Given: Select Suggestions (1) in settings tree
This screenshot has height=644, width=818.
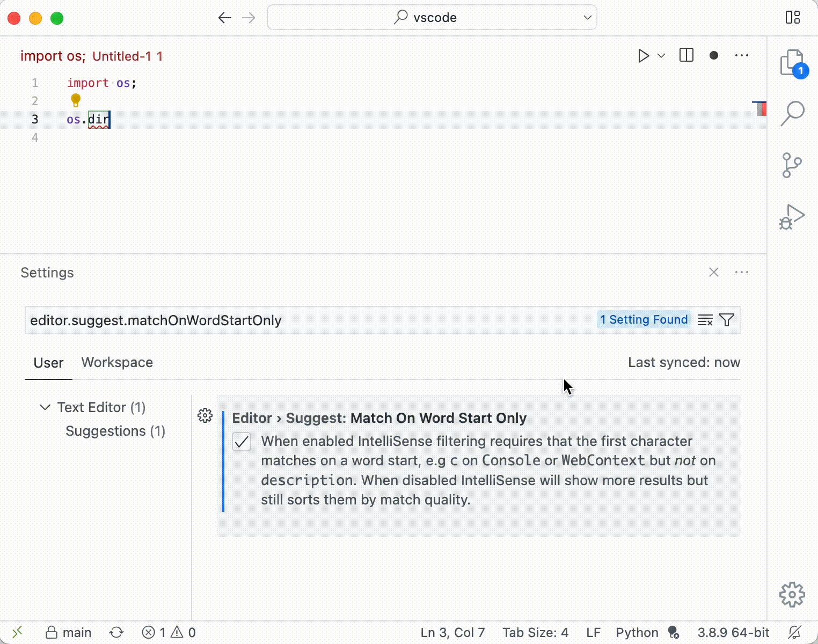Looking at the screenshot, I should click(115, 431).
